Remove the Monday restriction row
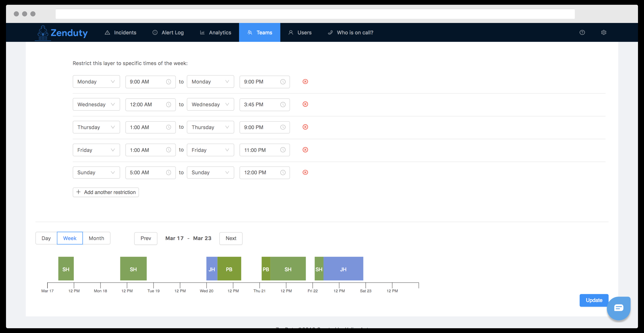This screenshot has width=644, height=333. (305, 82)
